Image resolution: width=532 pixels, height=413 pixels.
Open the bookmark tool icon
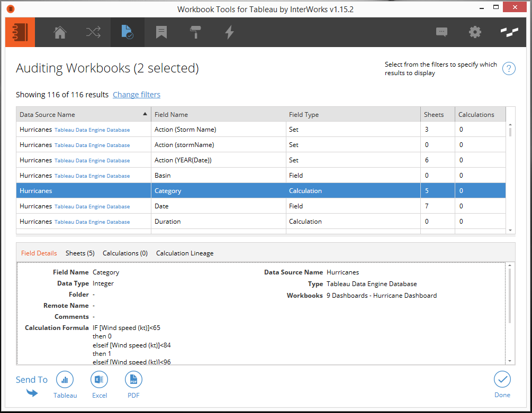click(161, 33)
